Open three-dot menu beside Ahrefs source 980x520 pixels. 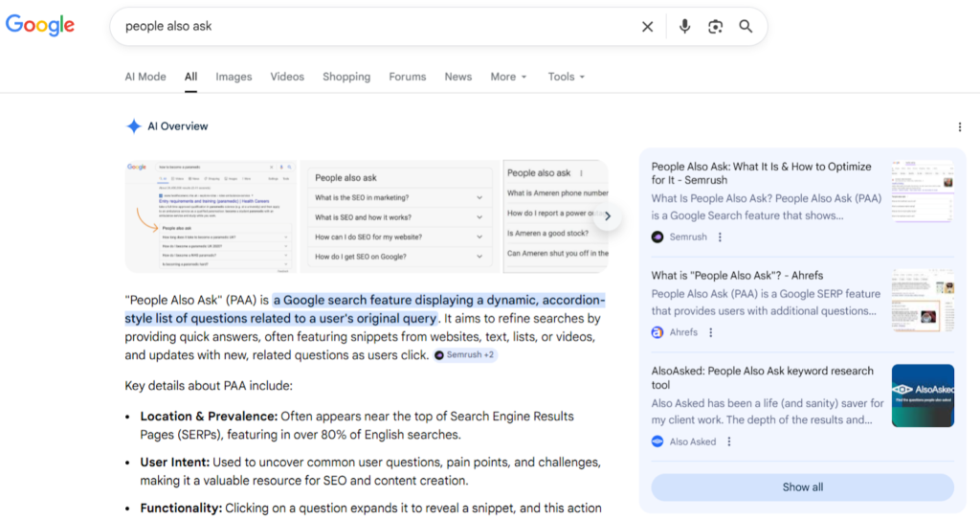pos(711,332)
